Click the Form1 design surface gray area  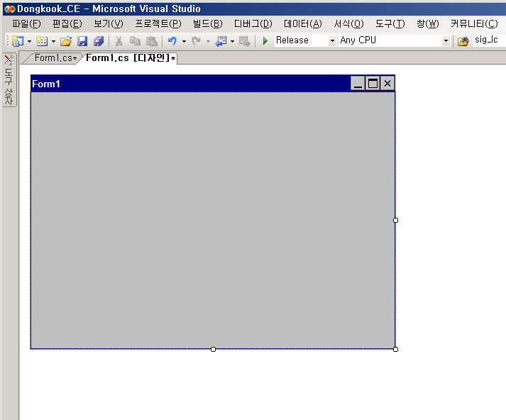coord(213,220)
